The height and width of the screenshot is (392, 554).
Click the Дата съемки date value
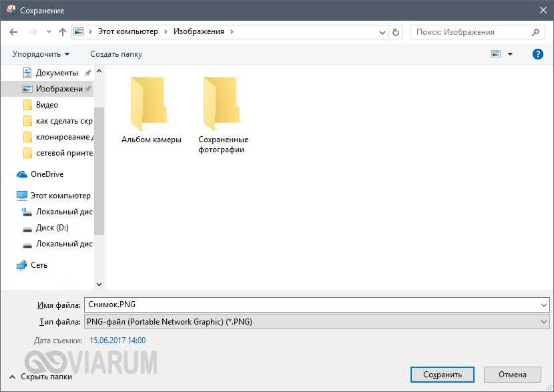117,341
